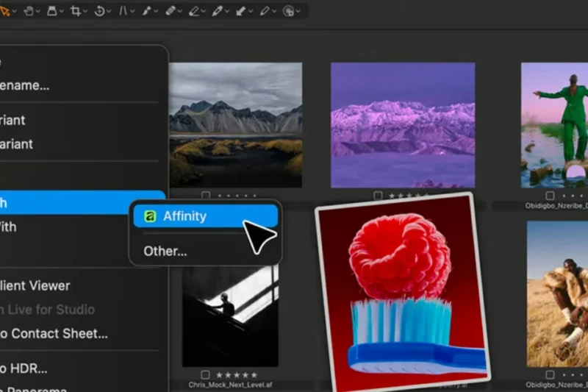Toggle color tag box under green suit photo
The width and height of the screenshot is (588, 392).
click(x=550, y=196)
